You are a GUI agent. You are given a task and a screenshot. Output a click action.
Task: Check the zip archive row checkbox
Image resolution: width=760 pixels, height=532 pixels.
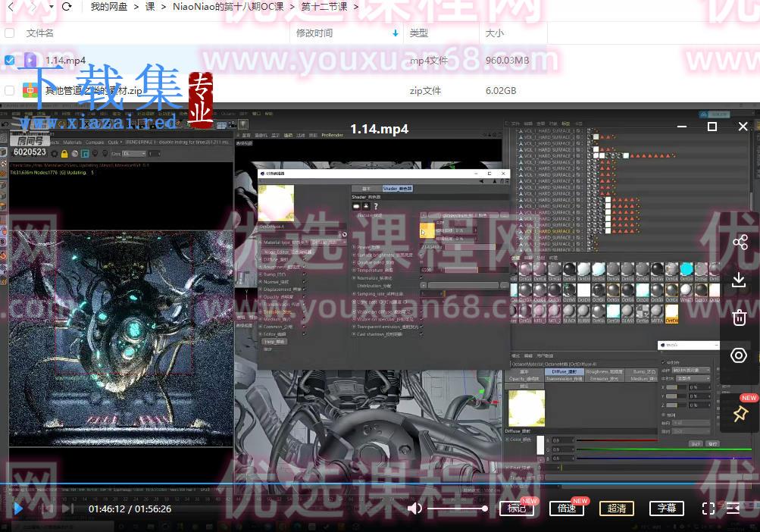[x=9, y=91]
